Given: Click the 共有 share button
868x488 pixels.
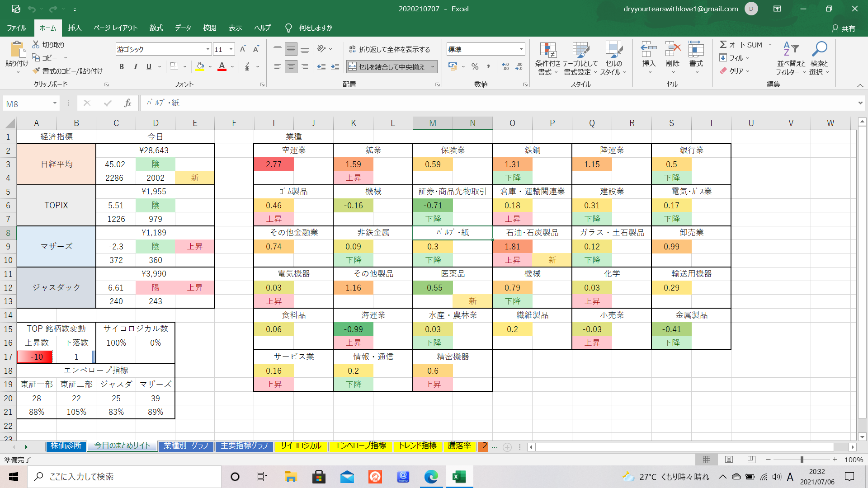Looking at the screenshot, I should point(844,28).
